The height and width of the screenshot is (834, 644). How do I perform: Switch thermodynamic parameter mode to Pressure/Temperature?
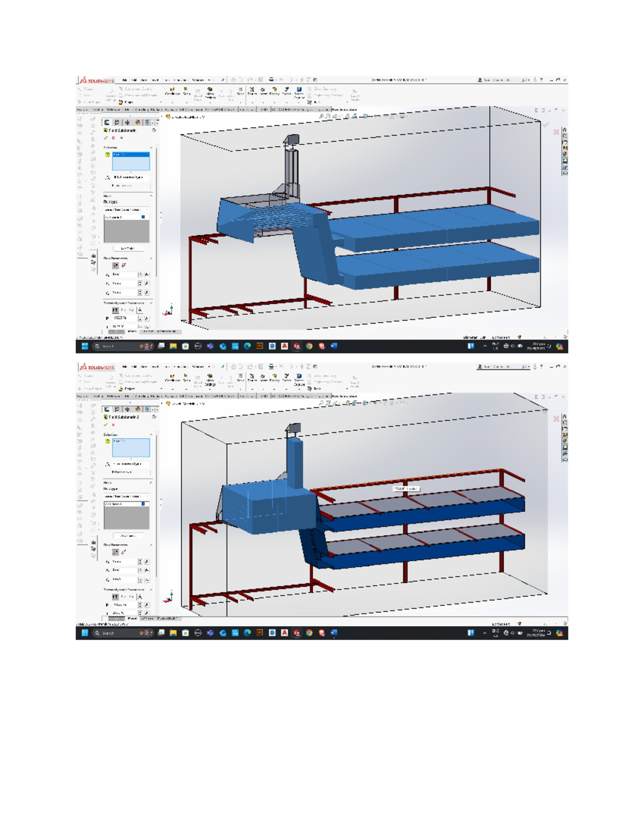tap(116, 310)
